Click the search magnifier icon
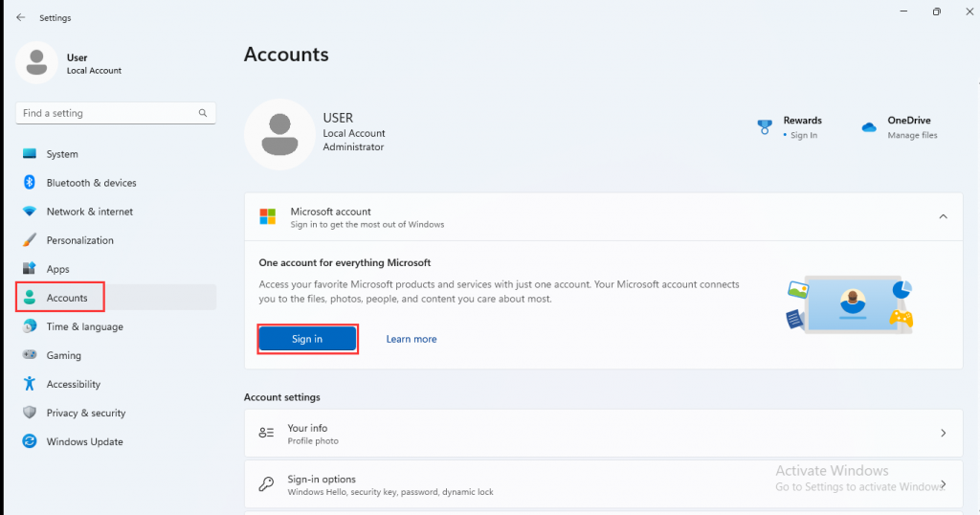Image resolution: width=980 pixels, height=515 pixels. coord(203,113)
